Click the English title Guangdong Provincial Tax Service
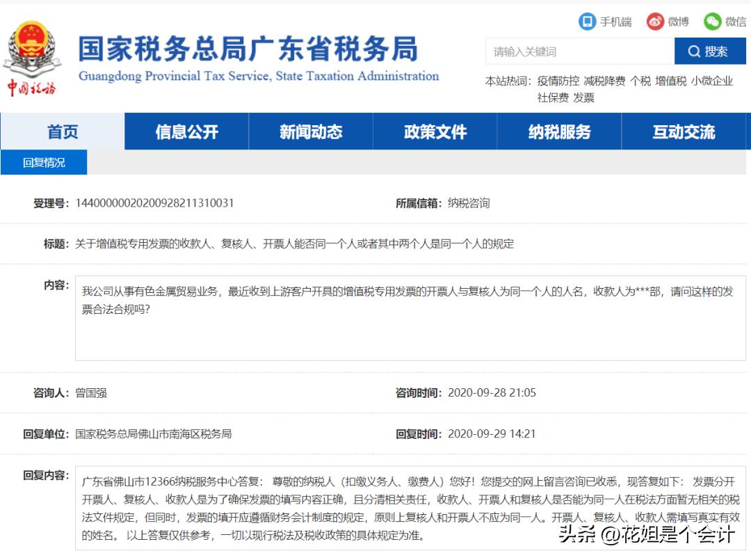 tap(259, 76)
